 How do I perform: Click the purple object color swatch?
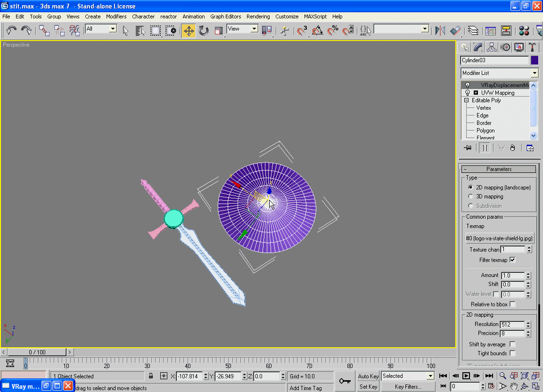tap(535, 60)
